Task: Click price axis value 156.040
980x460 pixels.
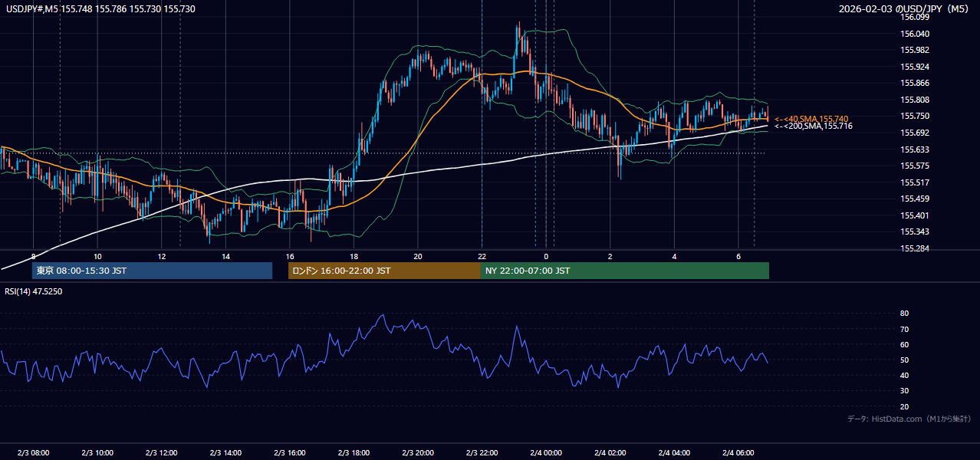Action: [915, 34]
